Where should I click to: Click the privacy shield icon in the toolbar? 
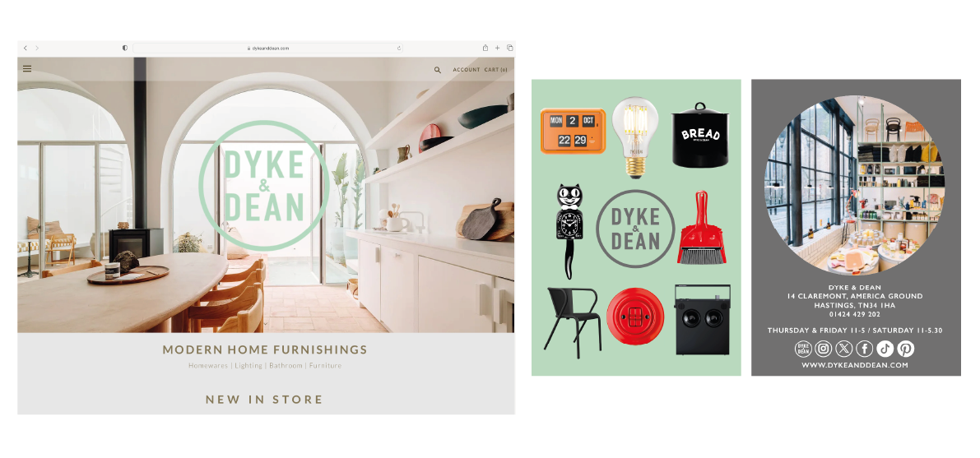coord(125,49)
